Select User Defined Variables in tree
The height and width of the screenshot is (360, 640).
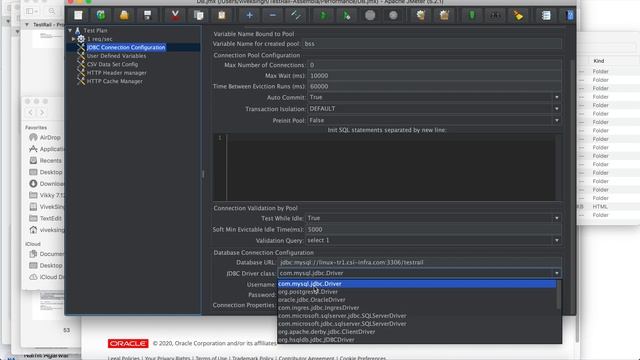pos(116,56)
